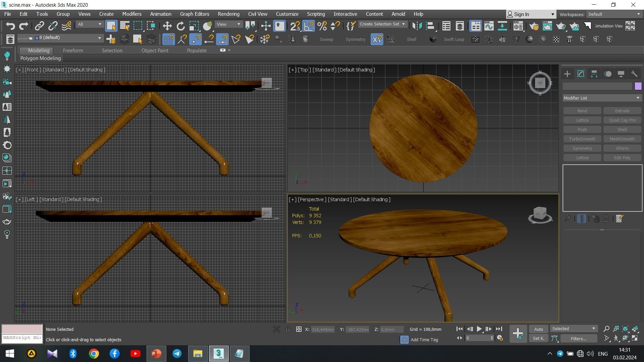Expand the ribbon display options arrow
Image resolution: width=644 pixels, height=362 pixels.
(x=229, y=50)
